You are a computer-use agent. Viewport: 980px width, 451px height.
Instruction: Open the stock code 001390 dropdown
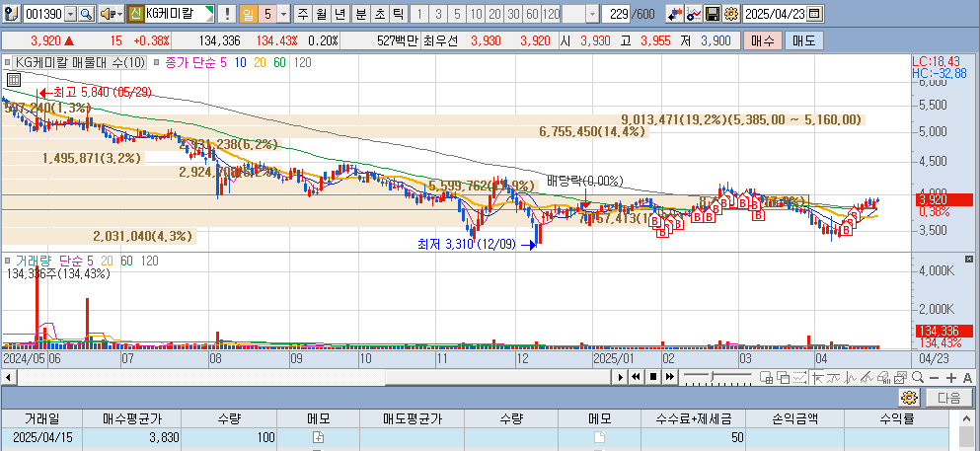[x=71, y=13]
